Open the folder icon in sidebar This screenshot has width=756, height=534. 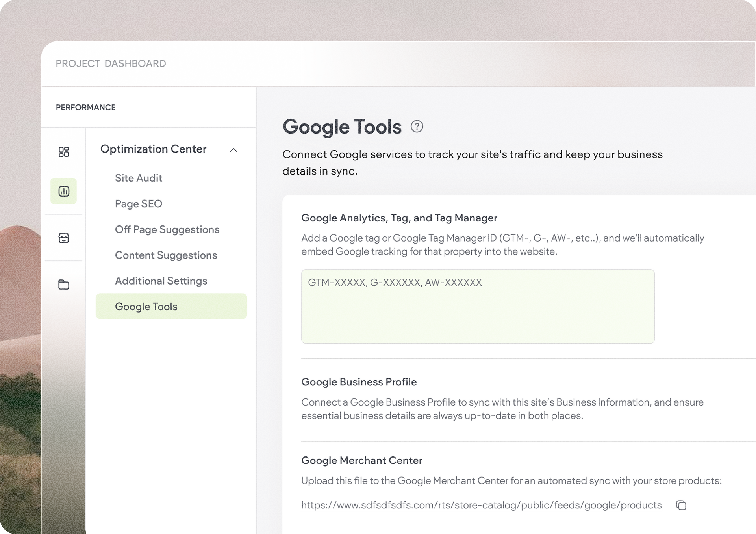click(64, 284)
